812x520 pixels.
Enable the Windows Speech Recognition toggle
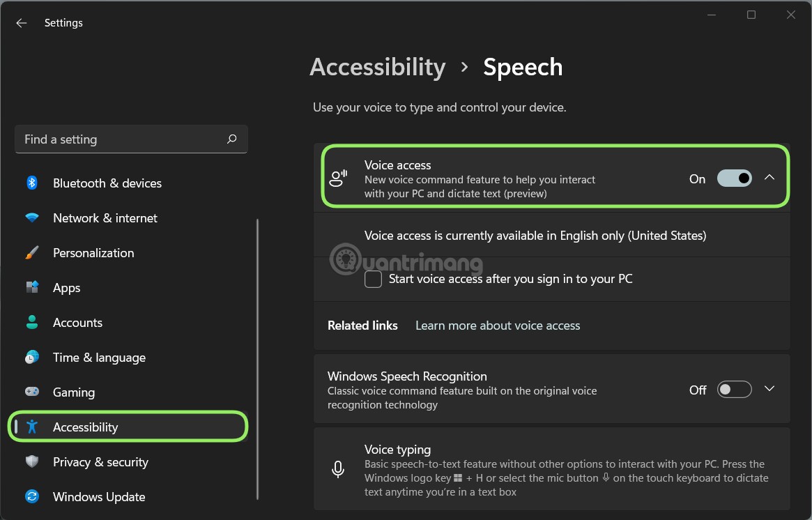735,390
